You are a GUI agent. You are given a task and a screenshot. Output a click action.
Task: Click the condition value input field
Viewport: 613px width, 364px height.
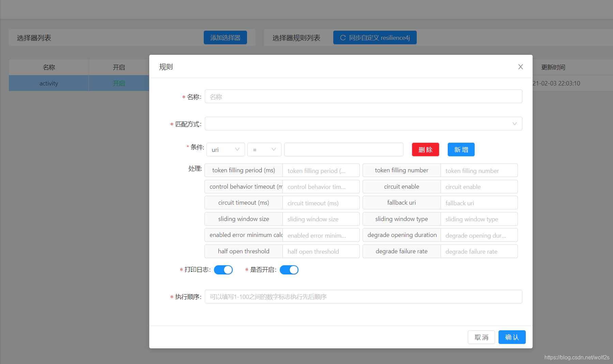click(x=343, y=149)
